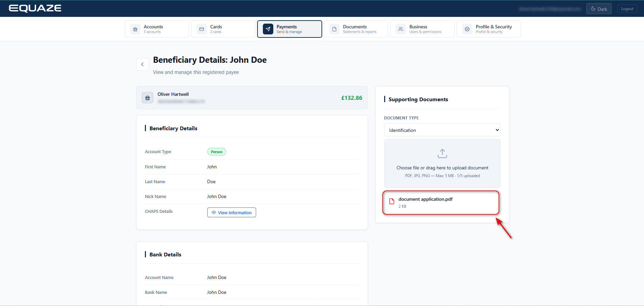Click the Bank Name value John Doe
The image size is (644, 306).
[216, 292]
